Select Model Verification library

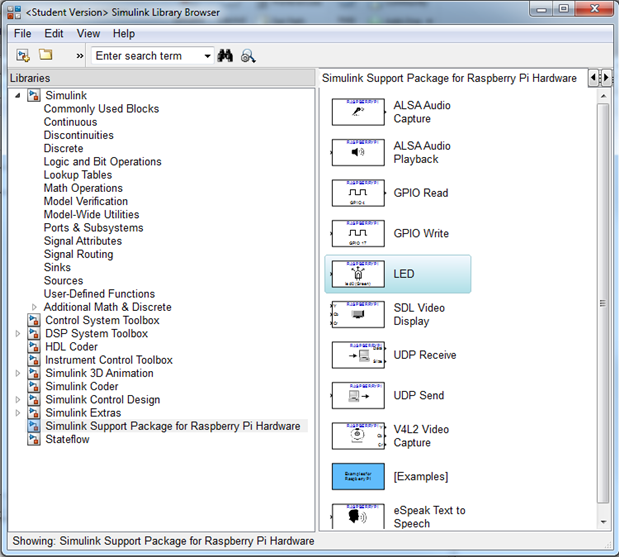pyautogui.click(x=86, y=201)
